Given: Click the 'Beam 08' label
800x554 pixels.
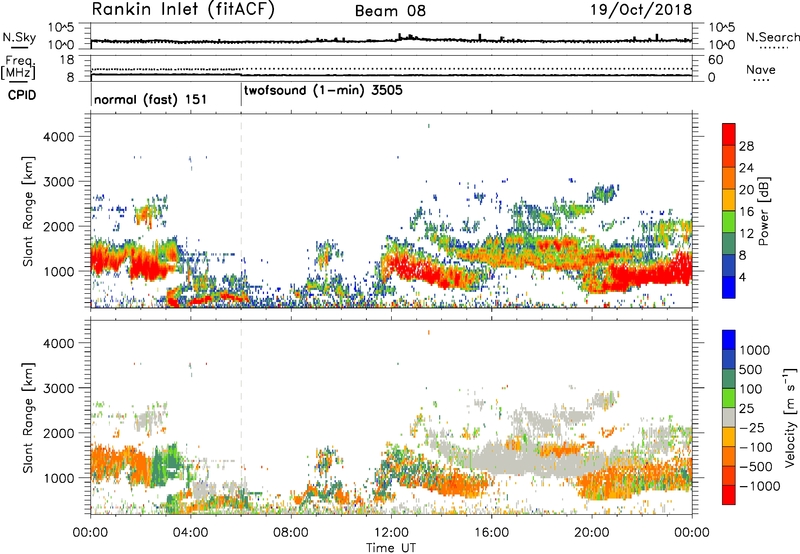Looking at the screenshot, I should (x=390, y=11).
